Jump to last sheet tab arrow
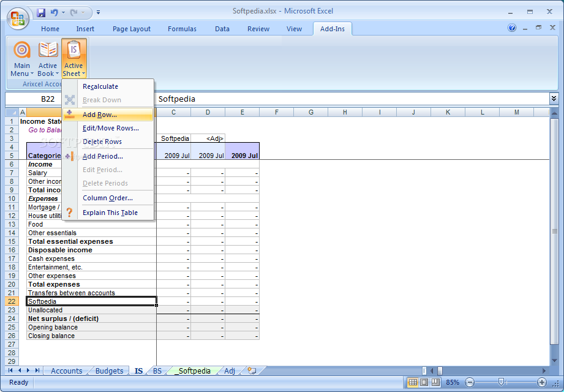 37,371
